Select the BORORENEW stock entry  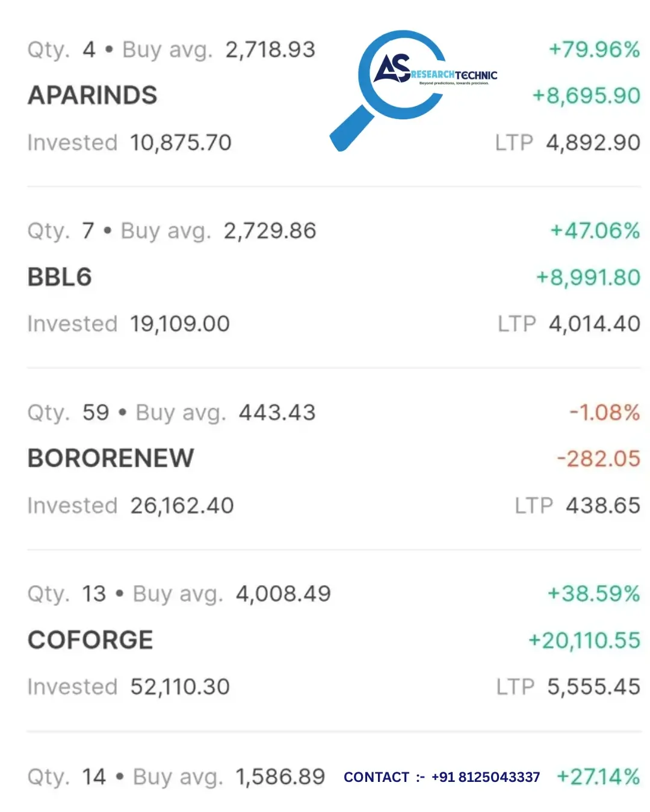tap(333, 459)
